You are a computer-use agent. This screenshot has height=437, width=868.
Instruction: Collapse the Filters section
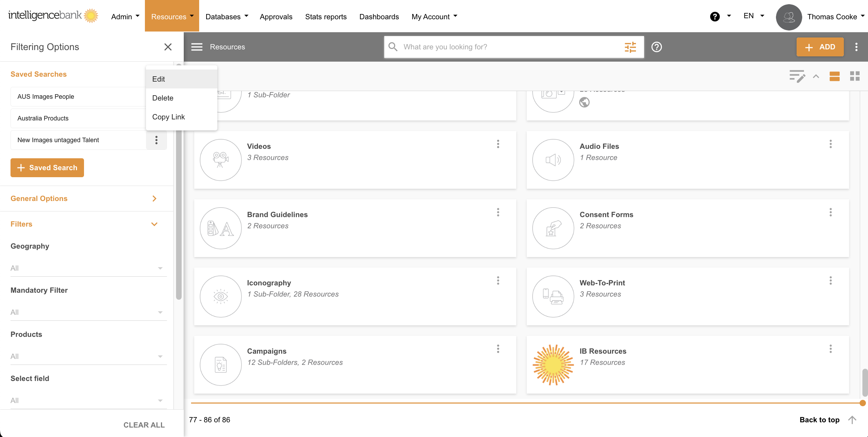click(x=154, y=224)
